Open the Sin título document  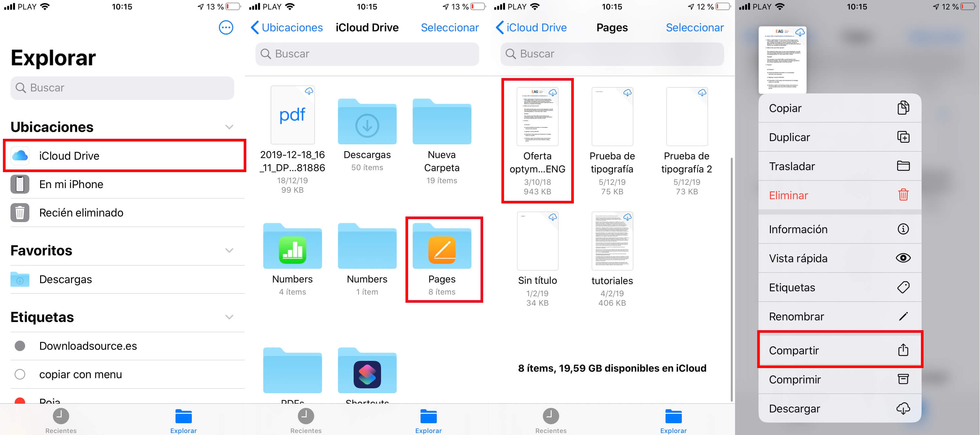click(x=537, y=259)
